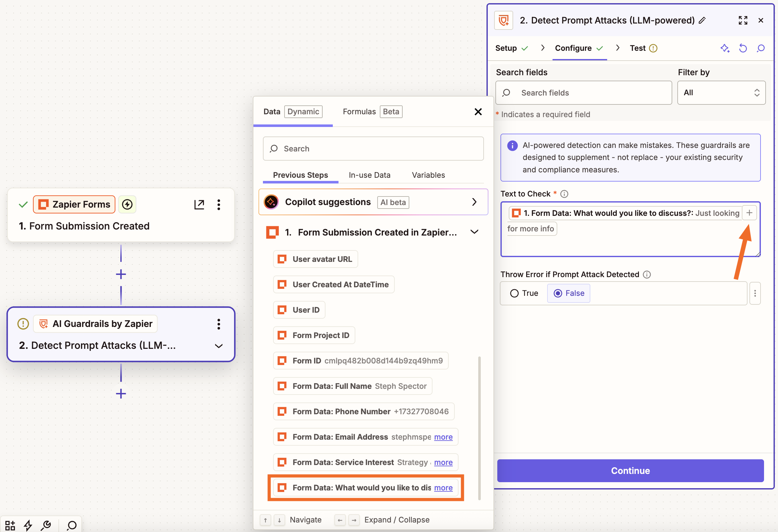
Task: Select the True radio for Throw Error setting
Action: tap(514, 293)
